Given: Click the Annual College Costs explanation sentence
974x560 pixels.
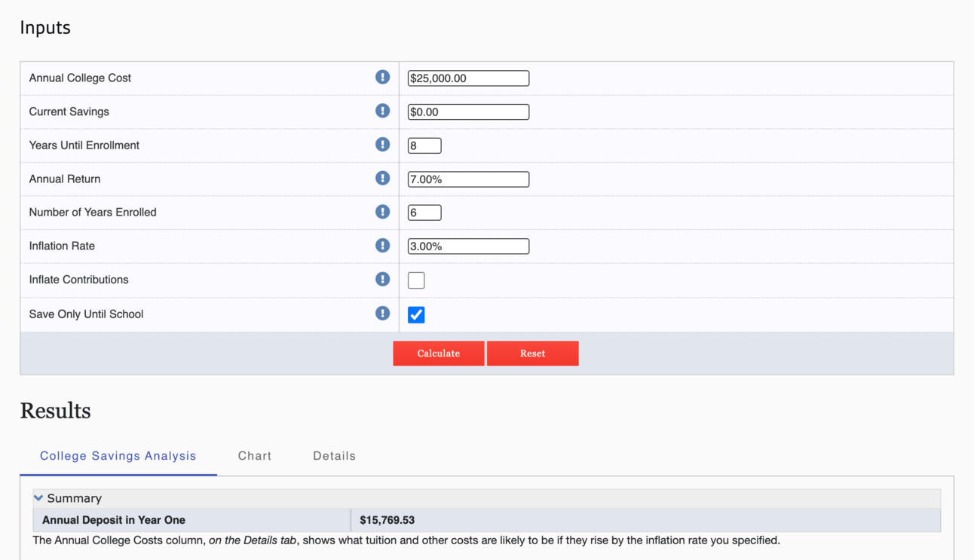Looking at the screenshot, I should tap(406, 540).
